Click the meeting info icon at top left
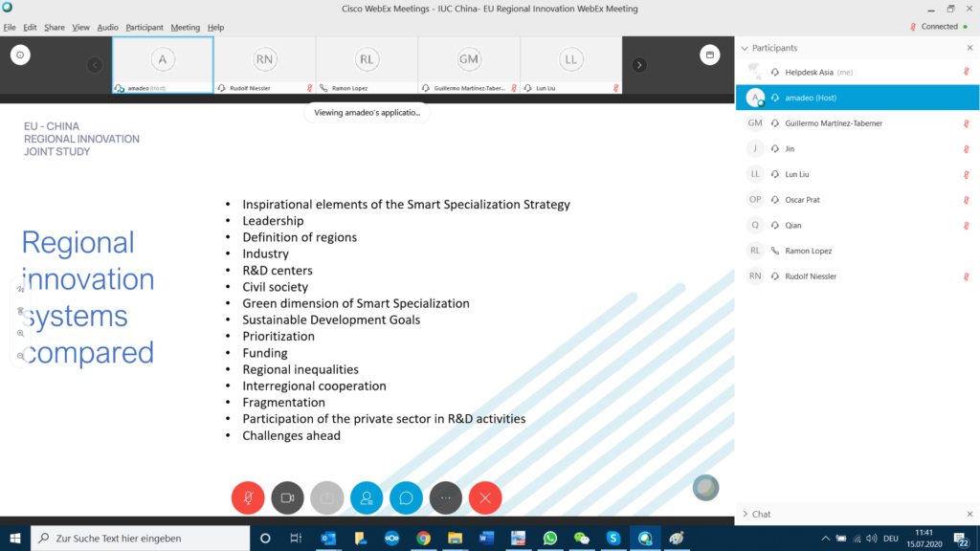Image resolution: width=980 pixels, height=551 pixels. (20, 55)
